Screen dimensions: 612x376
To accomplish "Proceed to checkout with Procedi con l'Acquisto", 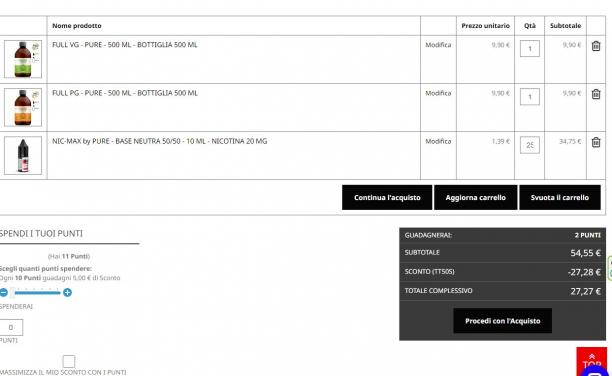I will click(503, 321).
